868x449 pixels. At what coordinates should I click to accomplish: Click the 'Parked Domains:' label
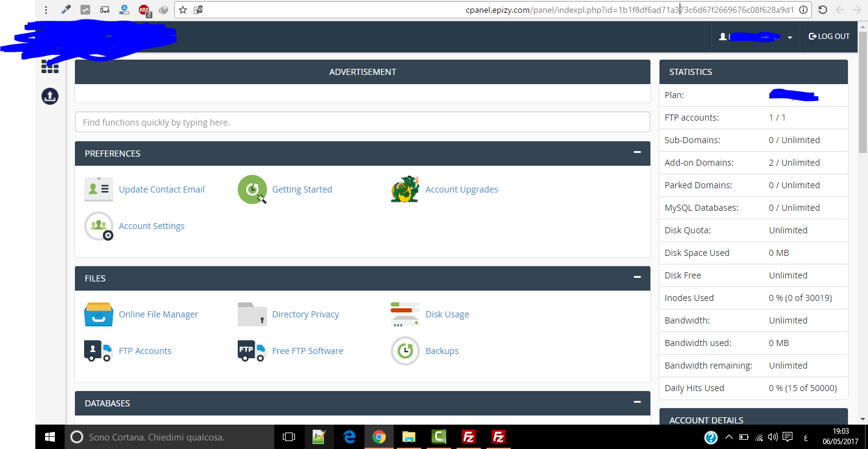tap(698, 185)
